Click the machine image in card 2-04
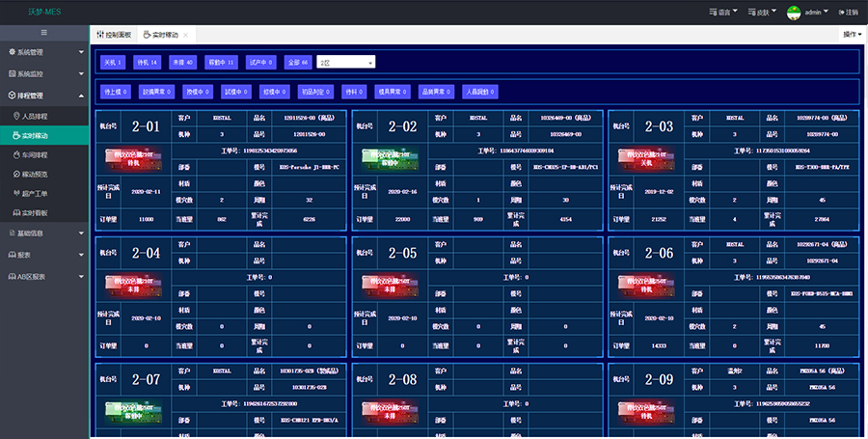 coord(128,284)
